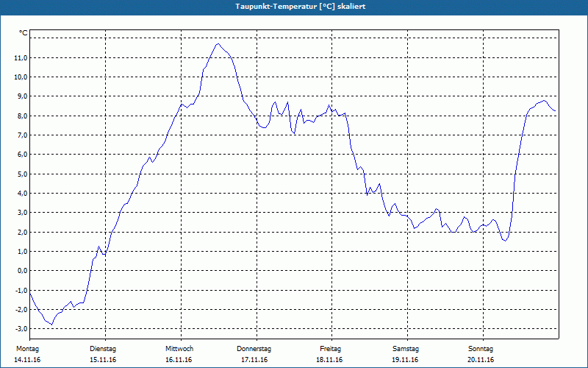Click the dew point curve peak on Mittwoch

(x=218, y=44)
